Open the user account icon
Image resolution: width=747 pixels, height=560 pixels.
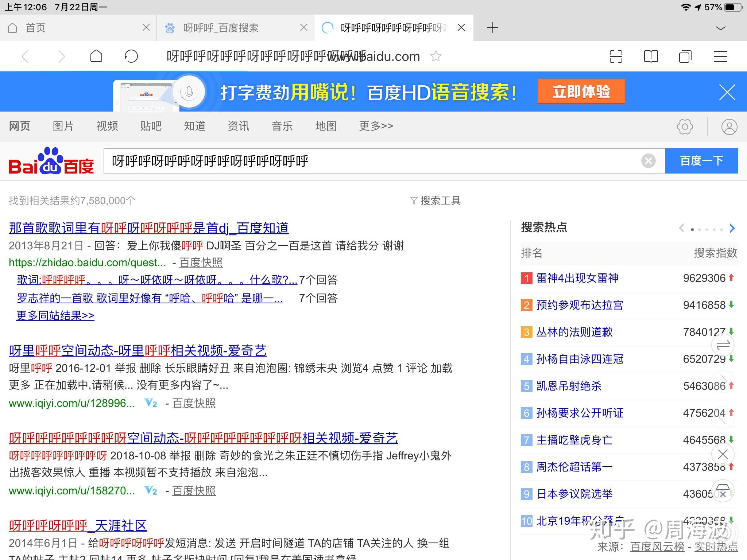(x=729, y=127)
